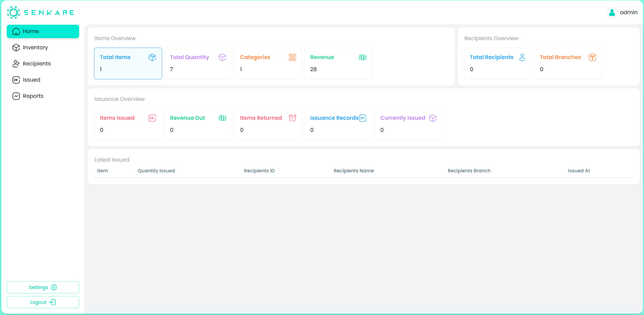
Task: Click the Total Recipients person icon
Action: coord(522,57)
